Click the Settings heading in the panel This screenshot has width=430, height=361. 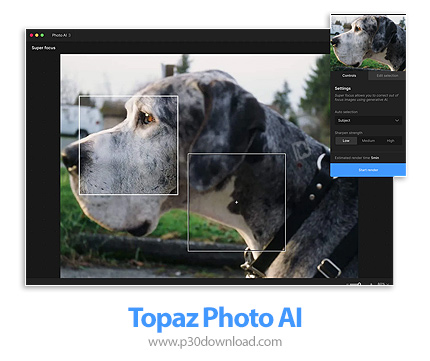(343, 88)
